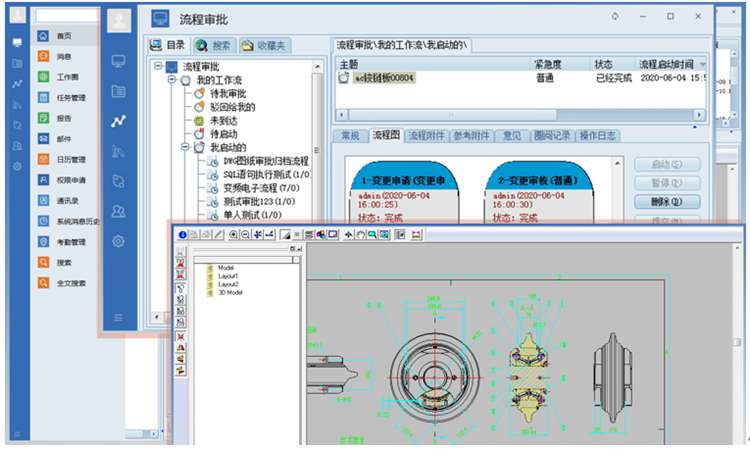The width and height of the screenshot is (750, 449).
Task: Collapse the root 流程审批 tree node
Action: (x=159, y=66)
